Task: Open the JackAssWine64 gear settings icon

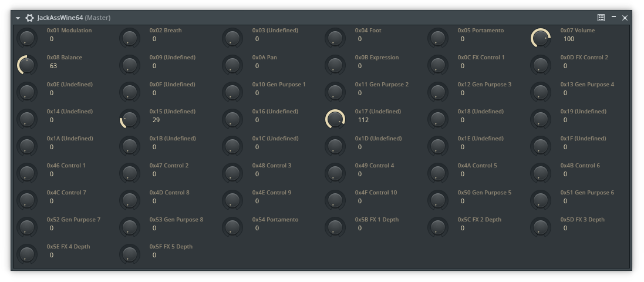Action: point(29,18)
